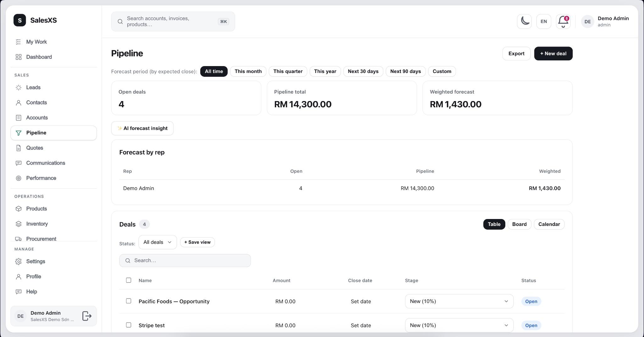Switch deals view to Table
This screenshot has height=337, width=644.
point(494,224)
